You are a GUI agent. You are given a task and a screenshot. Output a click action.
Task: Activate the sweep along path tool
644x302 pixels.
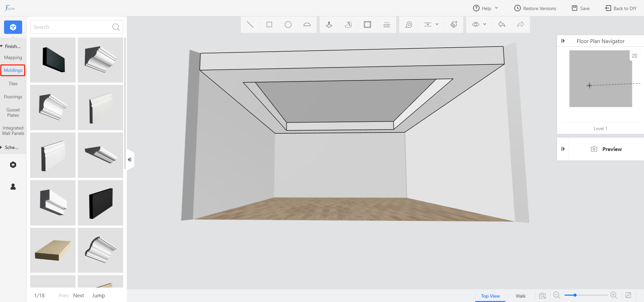tap(348, 24)
